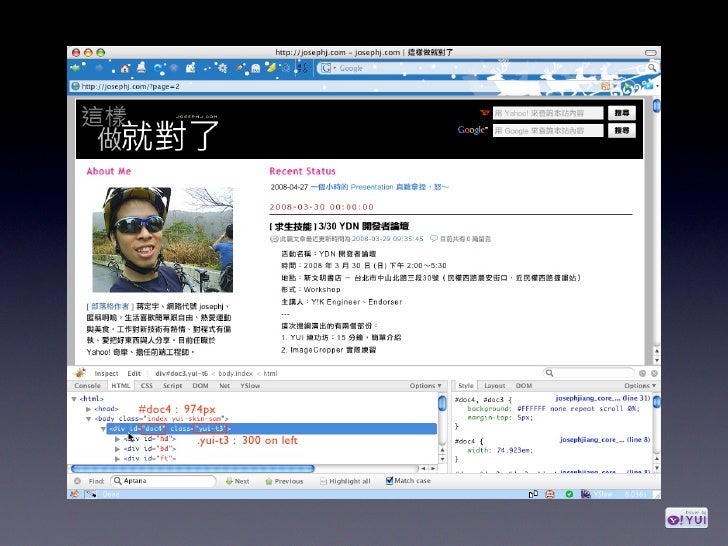This screenshot has width=728, height=546.
Task: Switch to the Script tab
Action: [172, 385]
